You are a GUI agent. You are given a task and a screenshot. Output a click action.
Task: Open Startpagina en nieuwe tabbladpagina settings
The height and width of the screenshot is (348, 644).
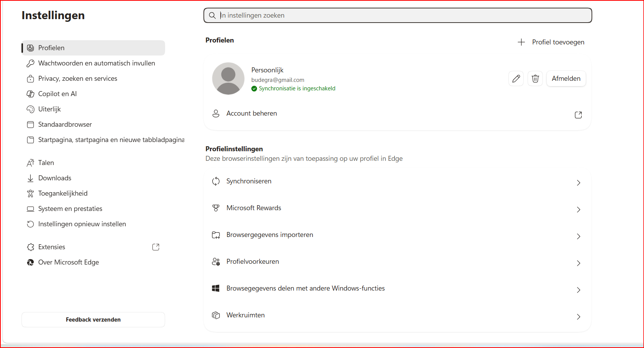pyautogui.click(x=103, y=140)
